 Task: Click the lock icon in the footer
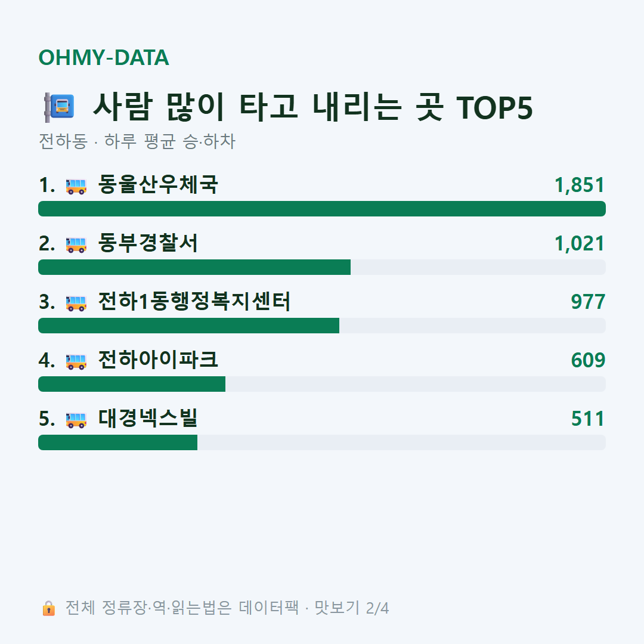pyautogui.click(x=48, y=608)
